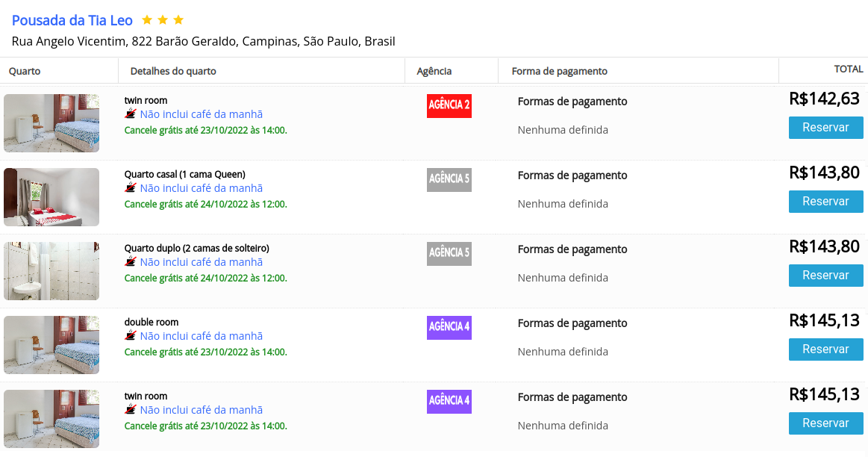Image resolution: width=868 pixels, height=460 pixels.
Task: Click 'Não inclui café da manhã' for double room
Action: pyautogui.click(x=201, y=336)
